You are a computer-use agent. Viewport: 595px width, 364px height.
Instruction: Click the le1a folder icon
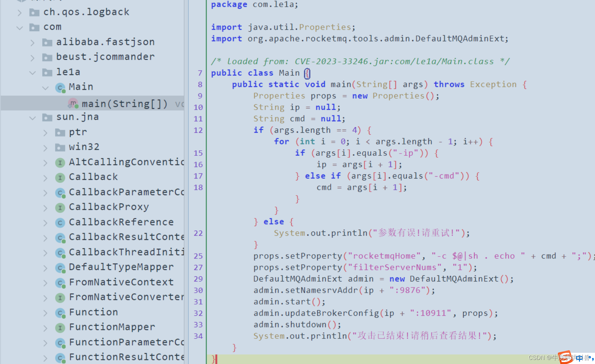click(x=47, y=73)
